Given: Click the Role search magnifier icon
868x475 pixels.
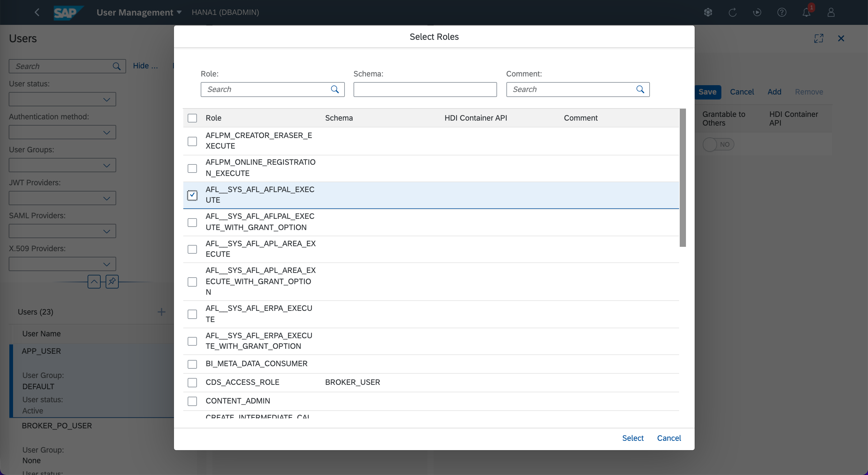Looking at the screenshot, I should [335, 89].
